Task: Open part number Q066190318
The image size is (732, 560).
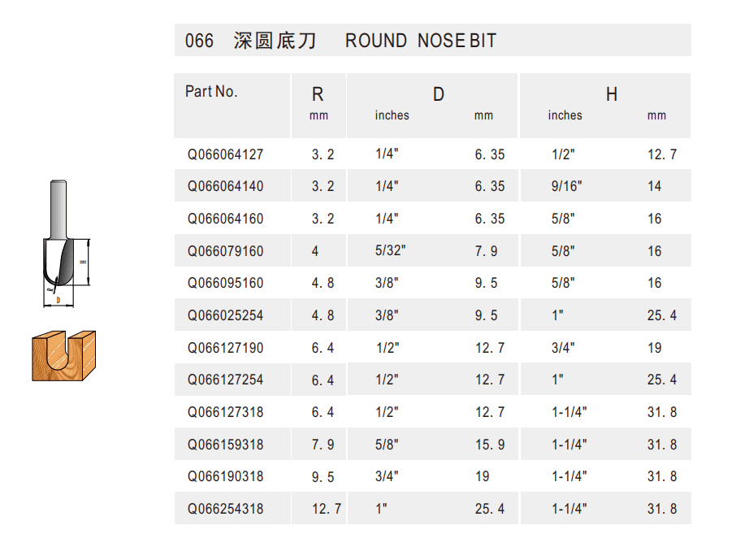Action: (x=225, y=476)
